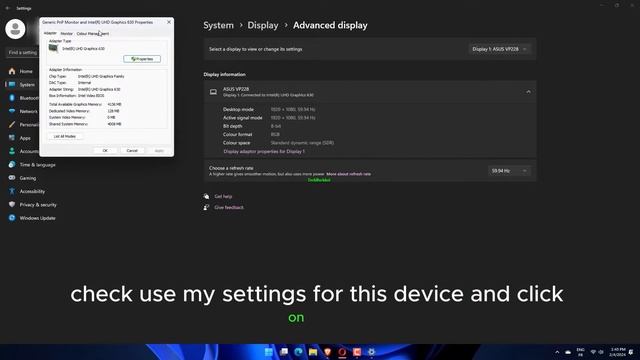Open the Display 1: ASUS VP228 dropdown
Image resolution: width=640 pixels, height=360 pixels.
point(500,49)
